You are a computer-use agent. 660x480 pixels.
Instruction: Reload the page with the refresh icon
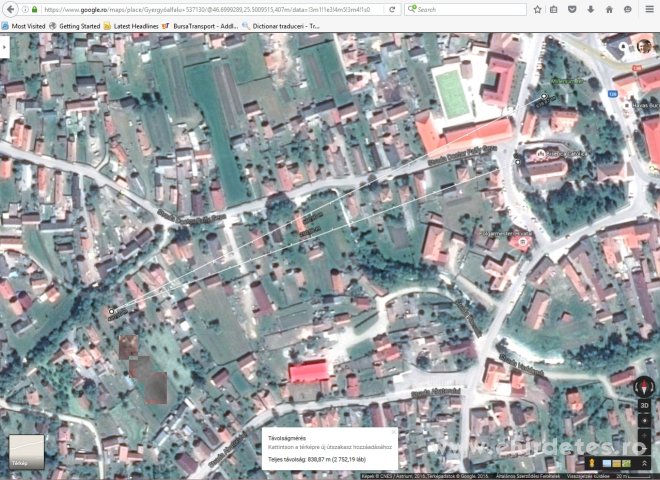click(392, 9)
